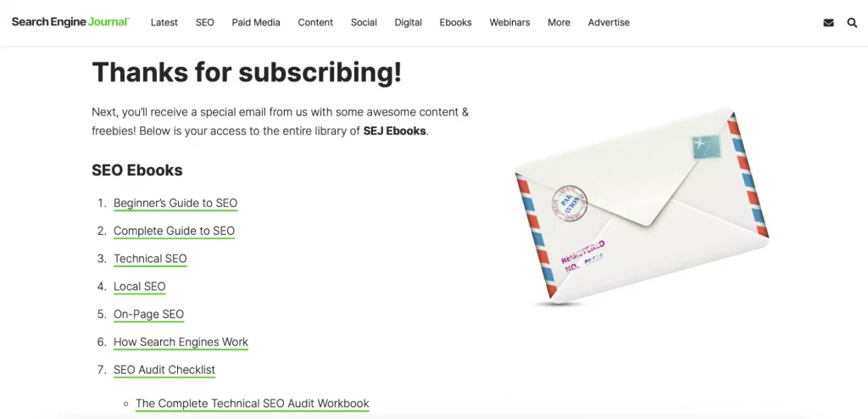Go to the Content section

pyautogui.click(x=315, y=23)
